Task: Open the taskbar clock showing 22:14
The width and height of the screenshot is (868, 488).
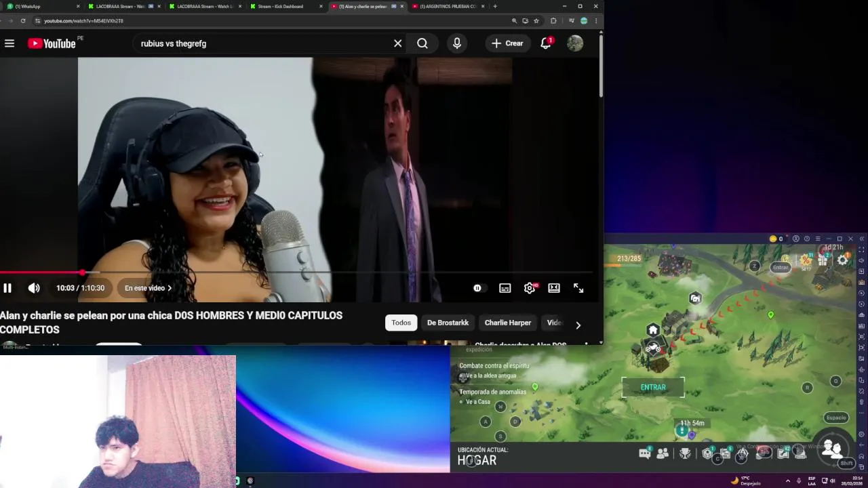Action: tap(852, 481)
